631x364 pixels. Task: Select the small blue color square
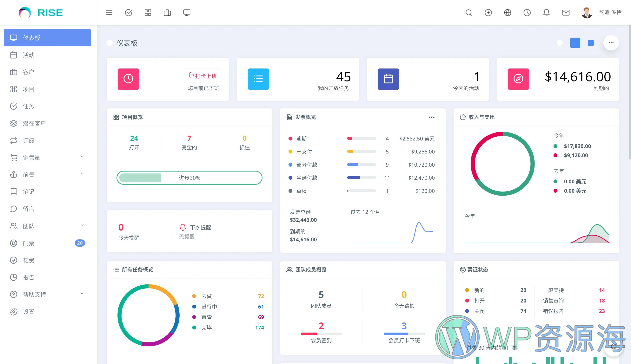pos(591,43)
